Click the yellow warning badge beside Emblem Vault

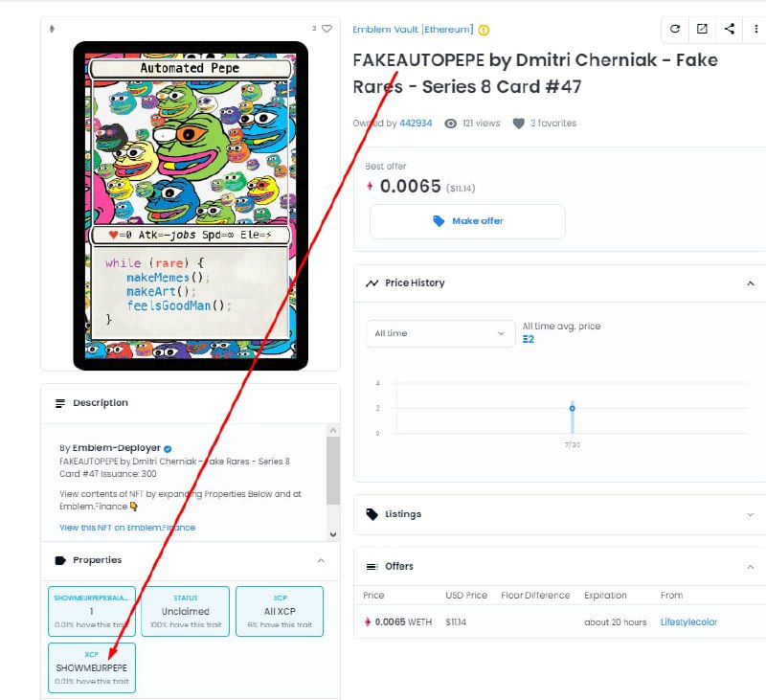click(484, 30)
